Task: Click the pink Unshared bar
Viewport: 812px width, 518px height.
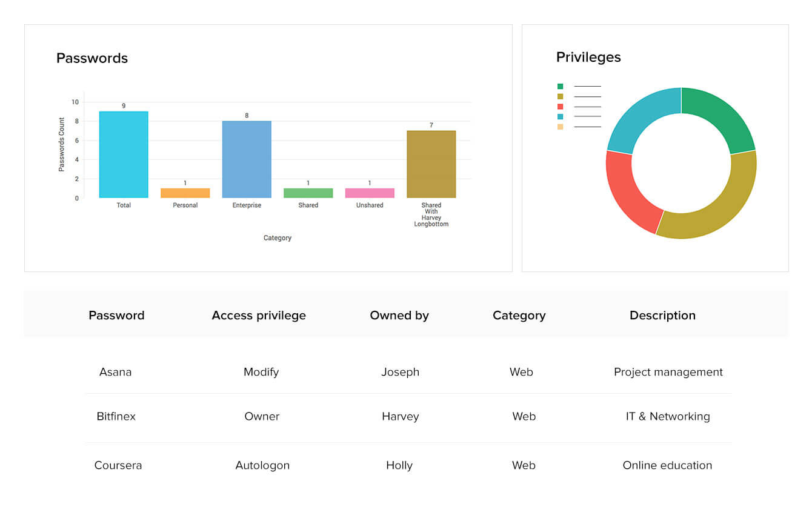Action: 370,193
